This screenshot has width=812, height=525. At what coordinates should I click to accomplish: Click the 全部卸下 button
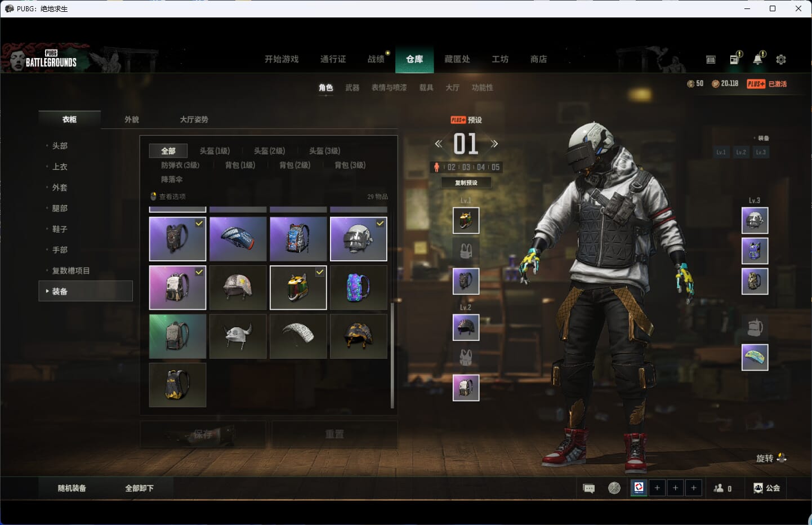click(x=139, y=488)
